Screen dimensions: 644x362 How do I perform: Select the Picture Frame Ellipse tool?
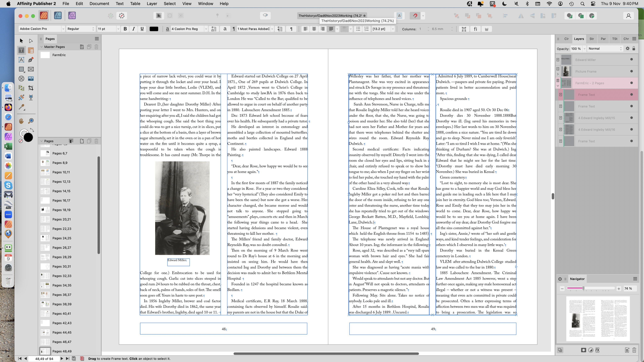[21, 79]
